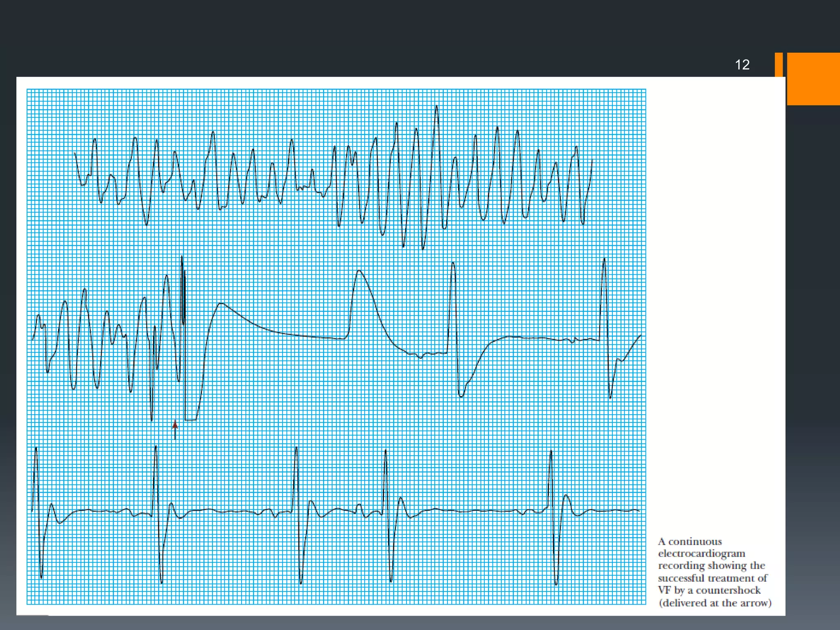The width and height of the screenshot is (840, 630).
Task: Click the second tall narrow spike in middle strip
Action: click(x=453, y=267)
